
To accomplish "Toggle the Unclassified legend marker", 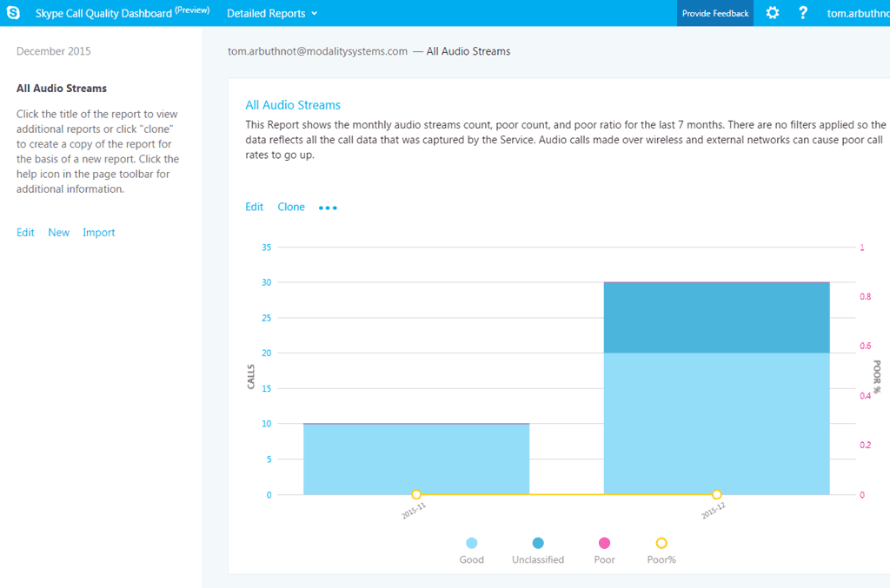I will (538, 543).
